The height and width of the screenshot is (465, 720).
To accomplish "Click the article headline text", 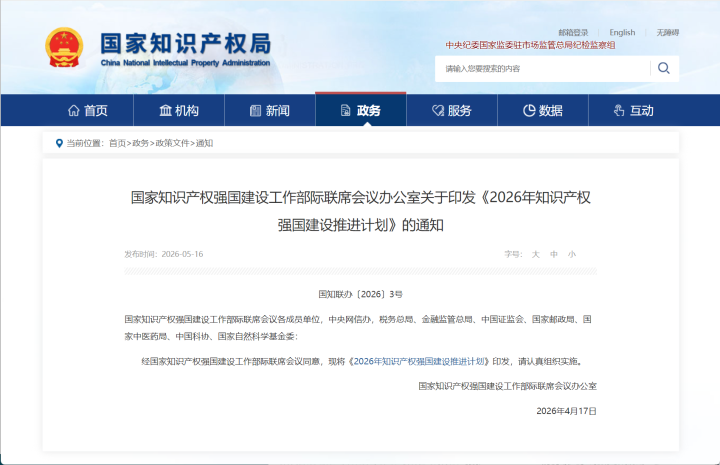I will click(360, 211).
